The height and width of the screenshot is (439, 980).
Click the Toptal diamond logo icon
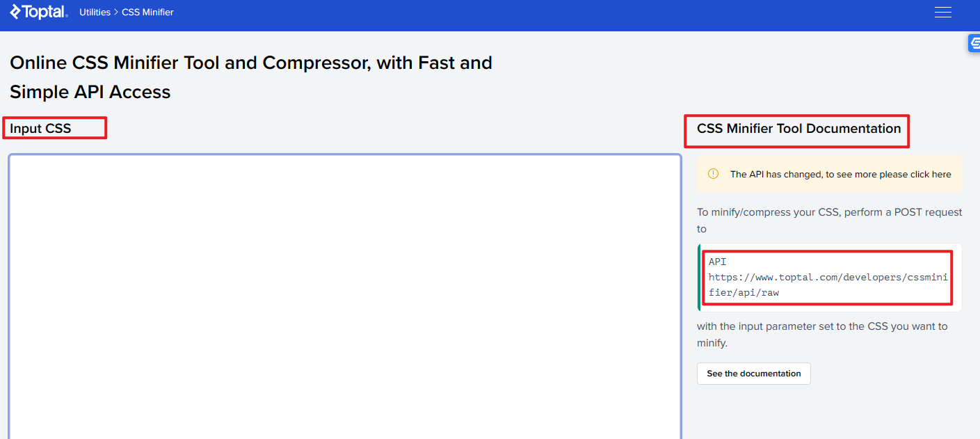coord(15,12)
